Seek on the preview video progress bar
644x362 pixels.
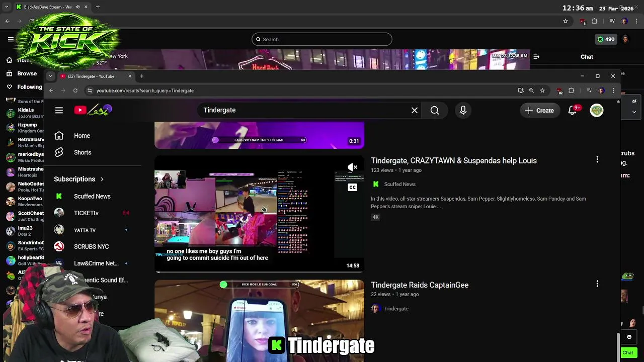(259, 272)
